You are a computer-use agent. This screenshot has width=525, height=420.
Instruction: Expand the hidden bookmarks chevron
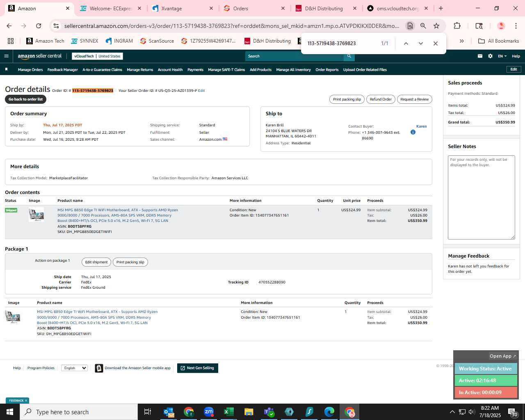point(462,41)
